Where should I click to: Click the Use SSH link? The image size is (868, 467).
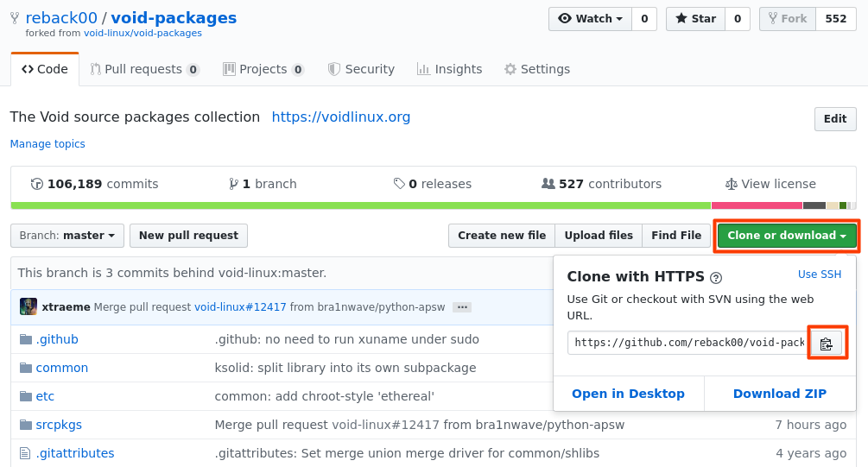click(x=819, y=275)
